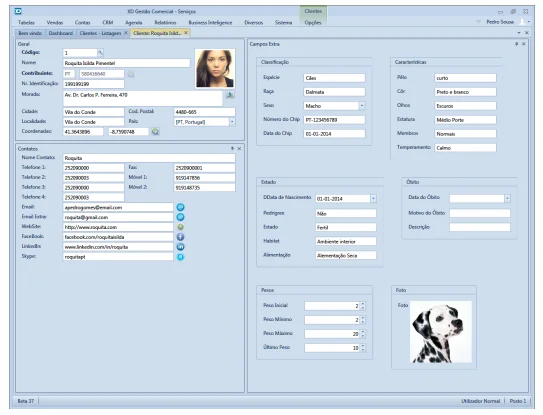
Task: Click the Alimentação field
Action: (346, 255)
